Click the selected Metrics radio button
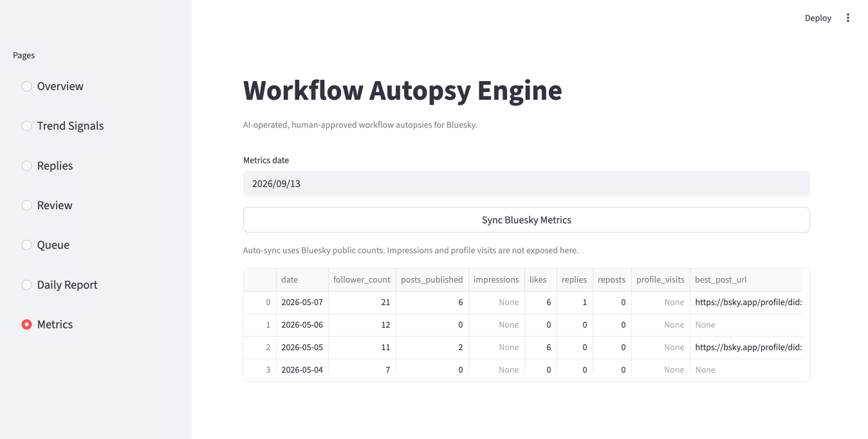The width and height of the screenshot is (868, 439). click(26, 324)
